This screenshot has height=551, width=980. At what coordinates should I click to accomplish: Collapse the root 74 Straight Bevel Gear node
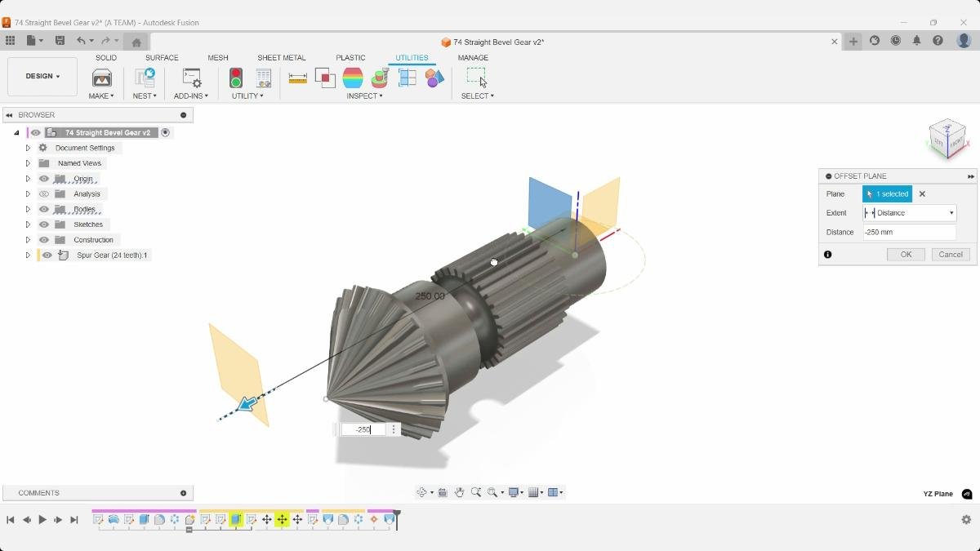coord(16,132)
